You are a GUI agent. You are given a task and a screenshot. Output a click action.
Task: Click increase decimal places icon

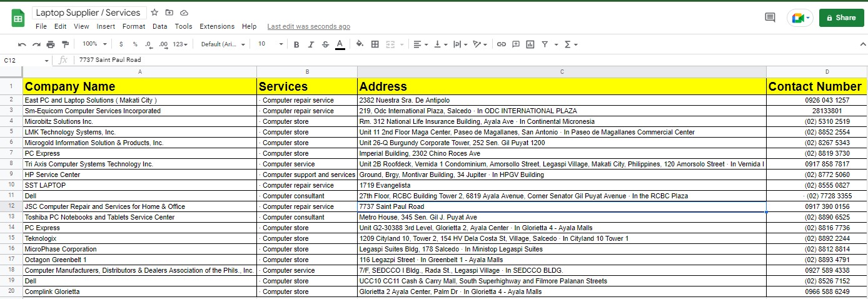pos(164,44)
